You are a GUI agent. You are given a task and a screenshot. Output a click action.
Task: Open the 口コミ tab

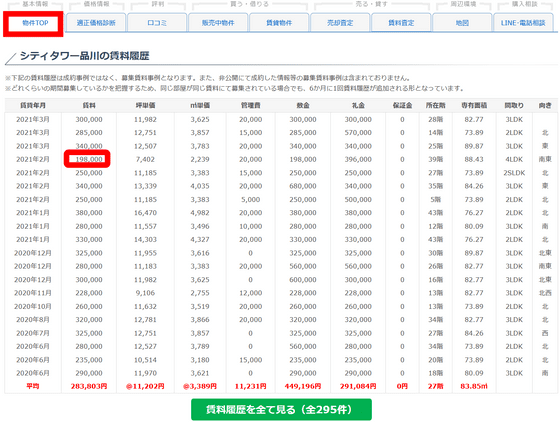[157, 23]
